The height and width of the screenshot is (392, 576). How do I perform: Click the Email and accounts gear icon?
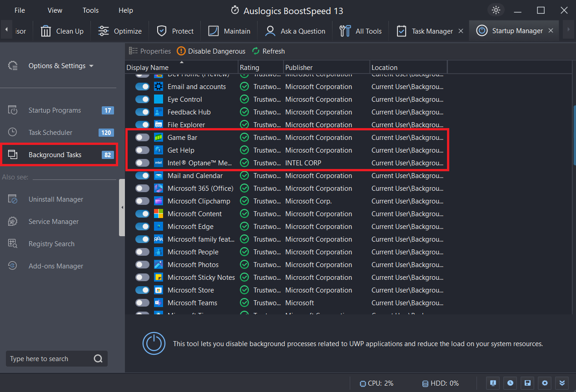pos(159,87)
